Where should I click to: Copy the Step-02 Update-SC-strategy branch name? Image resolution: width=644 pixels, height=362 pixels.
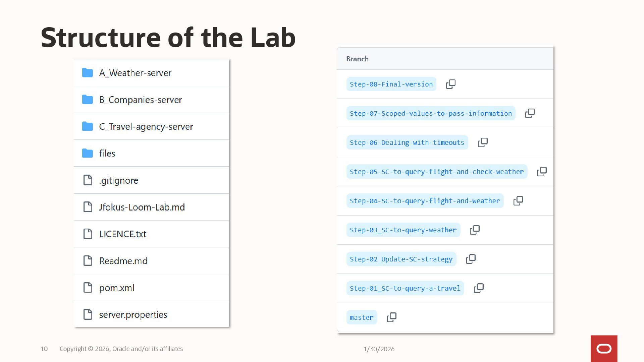point(470,259)
